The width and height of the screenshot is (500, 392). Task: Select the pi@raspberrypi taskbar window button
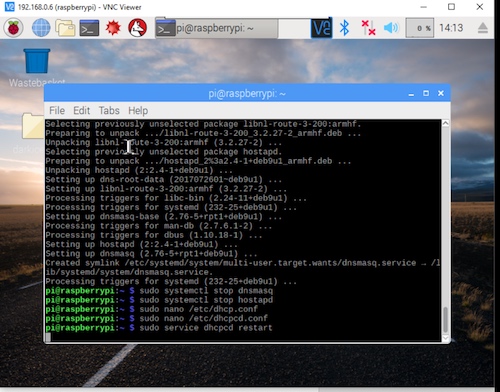point(217,28)
